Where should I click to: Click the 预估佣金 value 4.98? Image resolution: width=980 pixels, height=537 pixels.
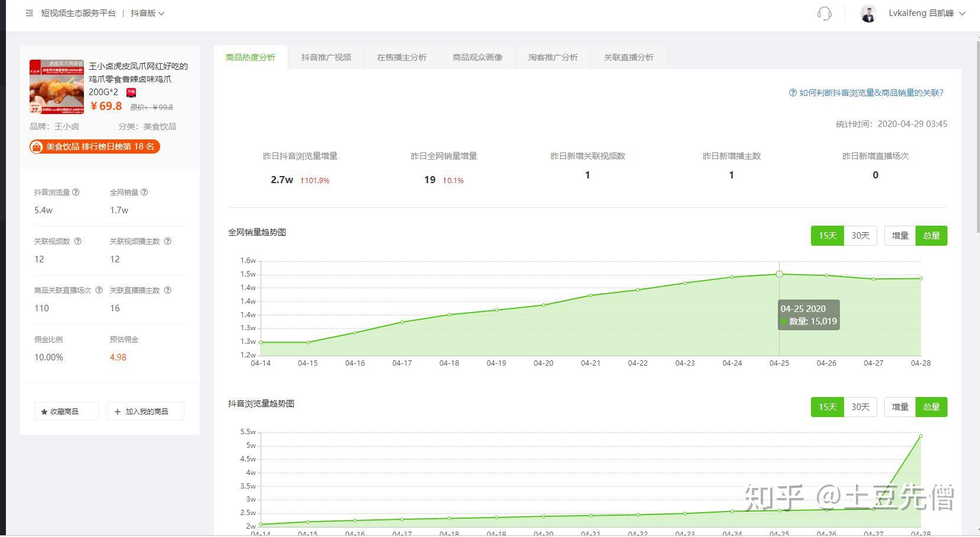pyautogui.click(x=118, y=357)
